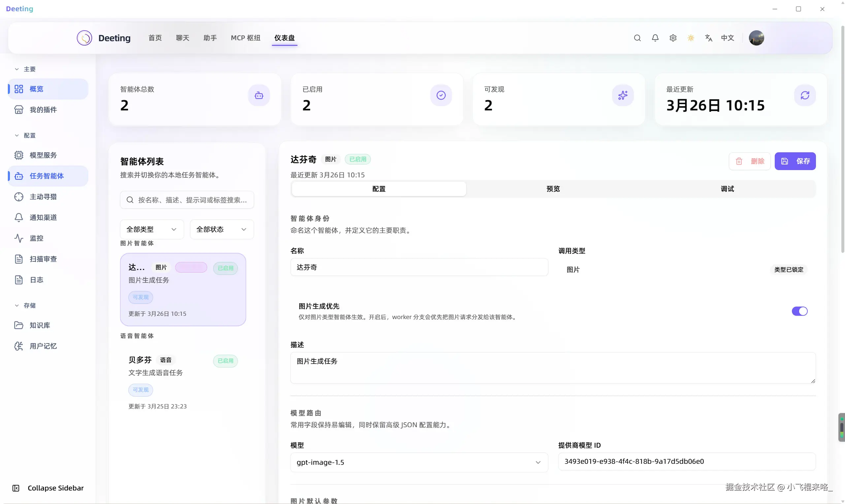Open the notifications bell icon
The width and height of the screenshot is (845, 504).
coord(655,38)
